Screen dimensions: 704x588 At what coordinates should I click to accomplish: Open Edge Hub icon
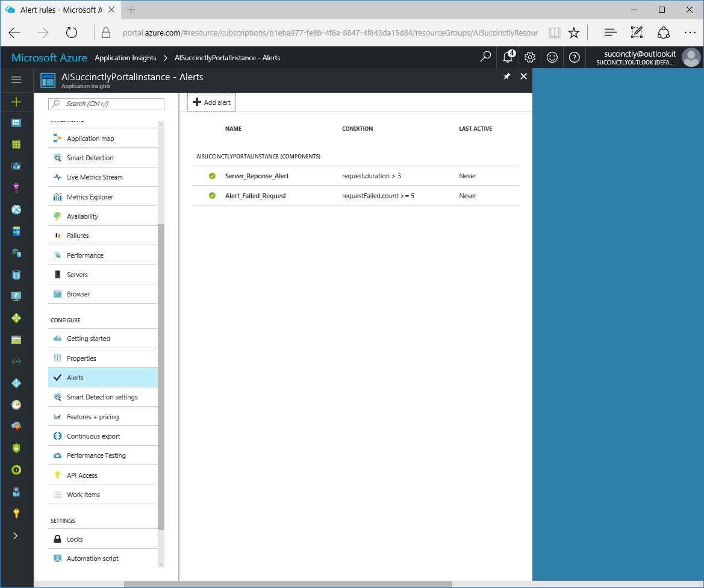[609, 33]
